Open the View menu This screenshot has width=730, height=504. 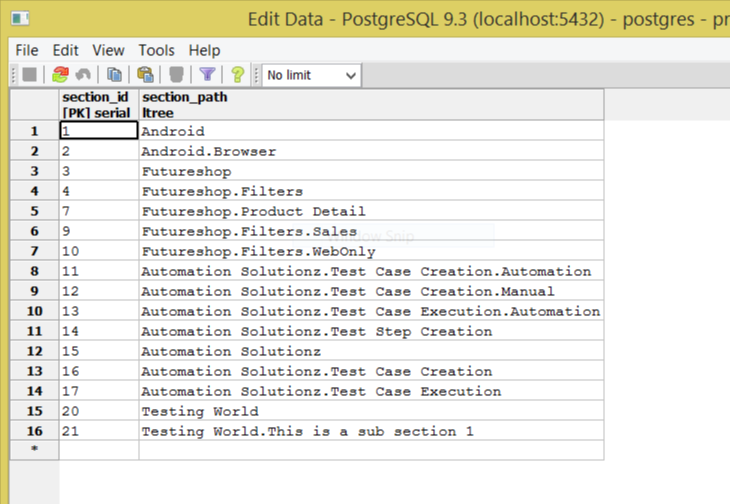click(x=108, y=50)
